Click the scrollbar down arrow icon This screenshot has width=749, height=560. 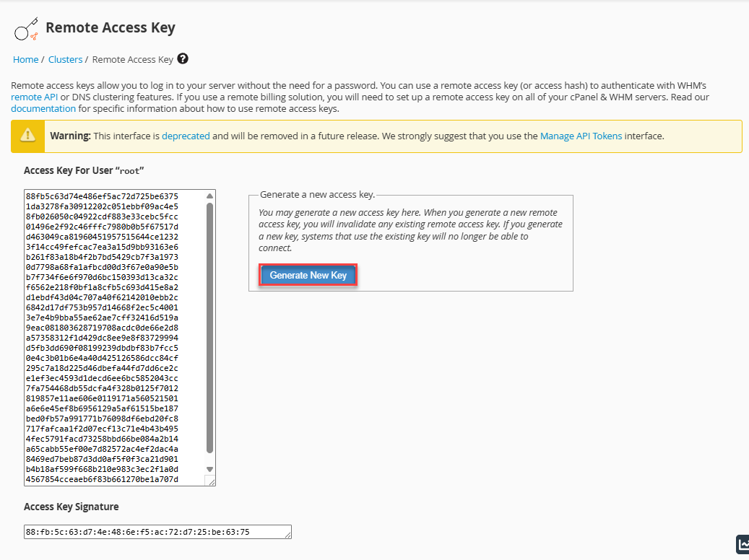tap(209, 469)
